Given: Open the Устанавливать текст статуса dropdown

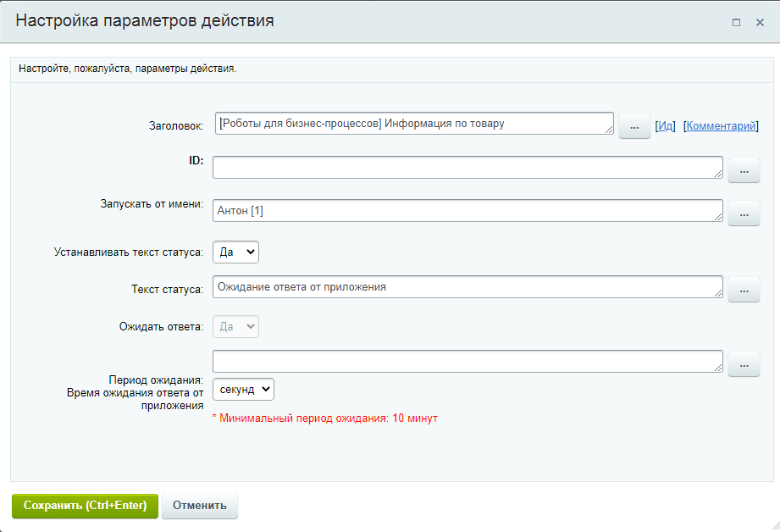Looking at the screenshot, I should click(235, 252).
